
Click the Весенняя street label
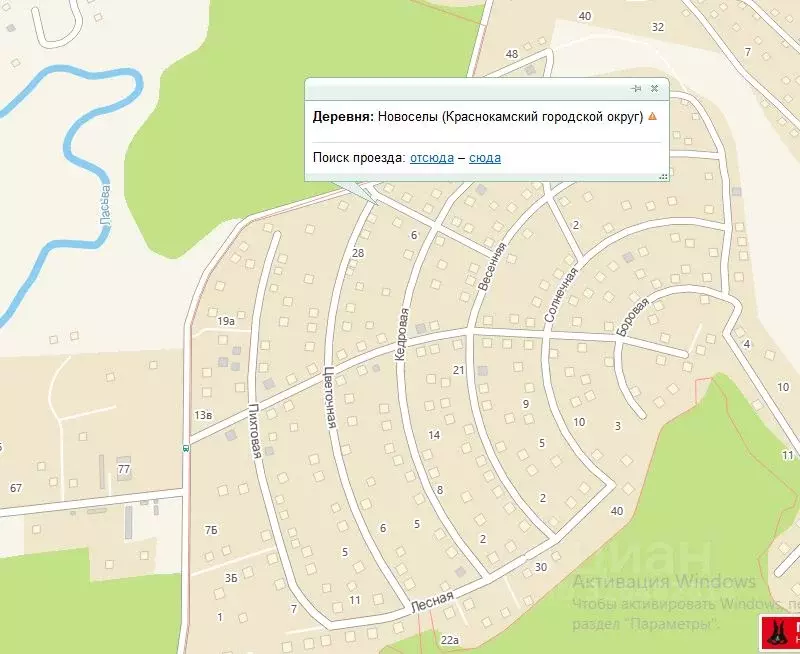[487, 265]
